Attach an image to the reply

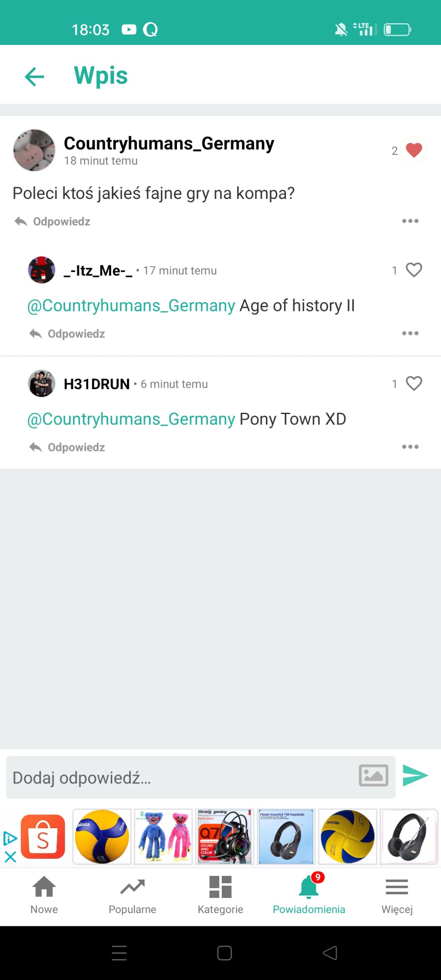373,775
